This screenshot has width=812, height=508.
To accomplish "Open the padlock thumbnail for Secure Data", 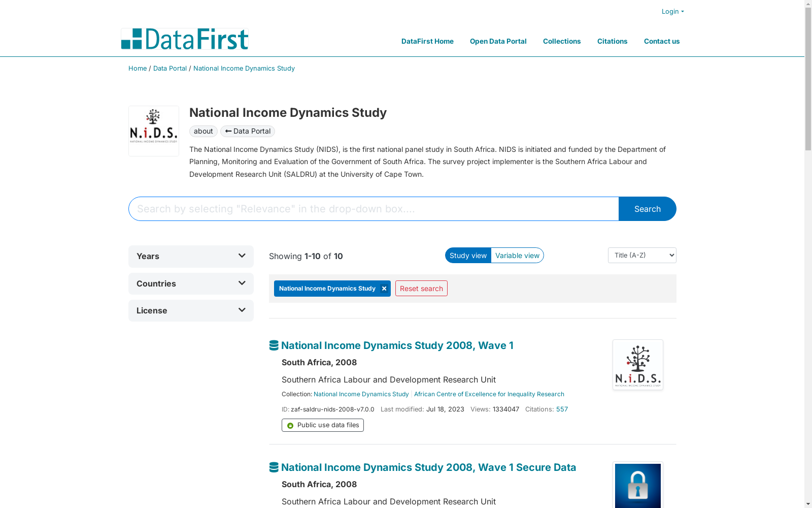I will pos(638,485).
